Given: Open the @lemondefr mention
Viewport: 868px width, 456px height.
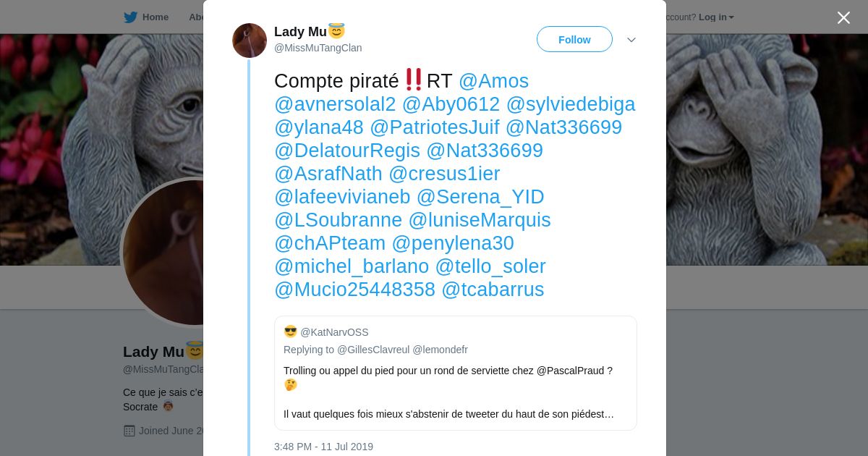Looking at the screenshot, I should point(440,350).
